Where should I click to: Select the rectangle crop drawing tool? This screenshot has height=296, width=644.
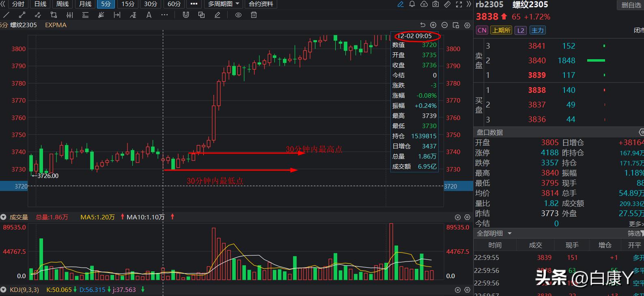54,15
